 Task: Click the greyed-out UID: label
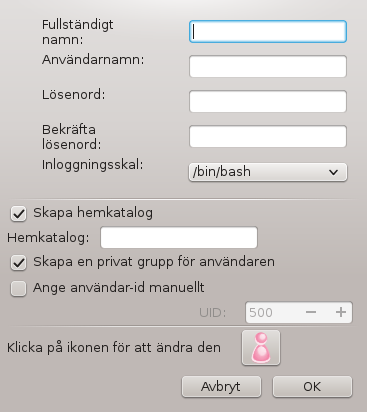213,313
